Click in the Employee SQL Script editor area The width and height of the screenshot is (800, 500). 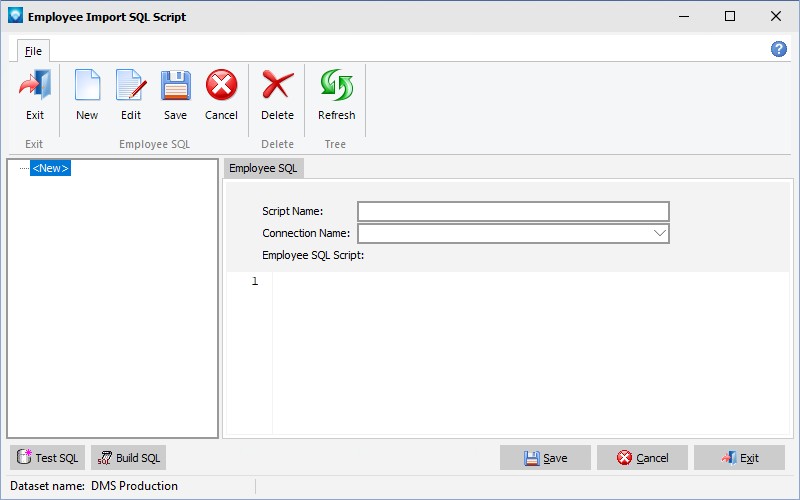coord(531,352)
